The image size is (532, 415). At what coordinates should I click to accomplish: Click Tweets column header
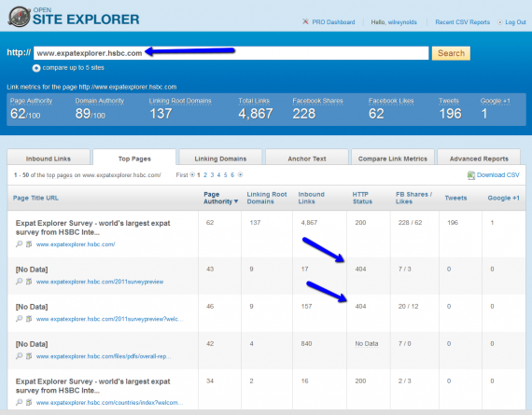(455, 198)
